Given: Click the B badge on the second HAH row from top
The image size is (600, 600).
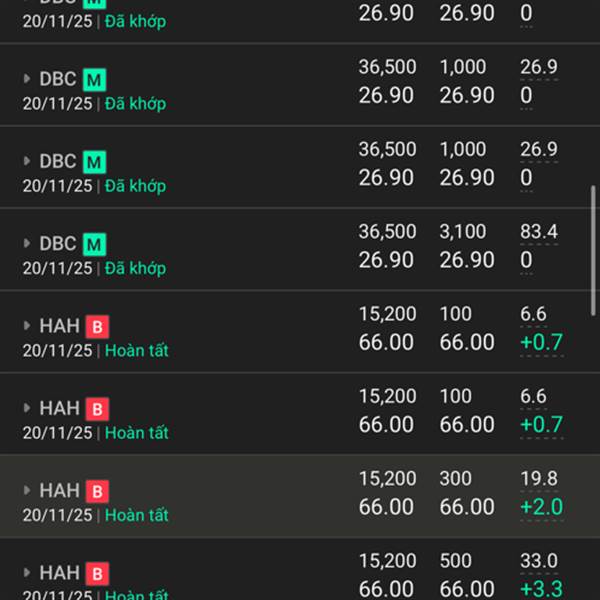Looking at the screenshot, I should tap(97, 409).
